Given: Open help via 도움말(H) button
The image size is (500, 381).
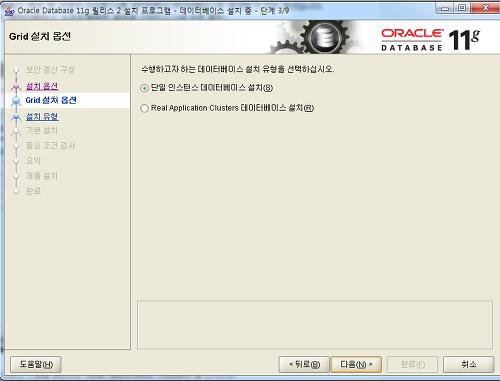Looking at the screenshot, I should 36,364.
